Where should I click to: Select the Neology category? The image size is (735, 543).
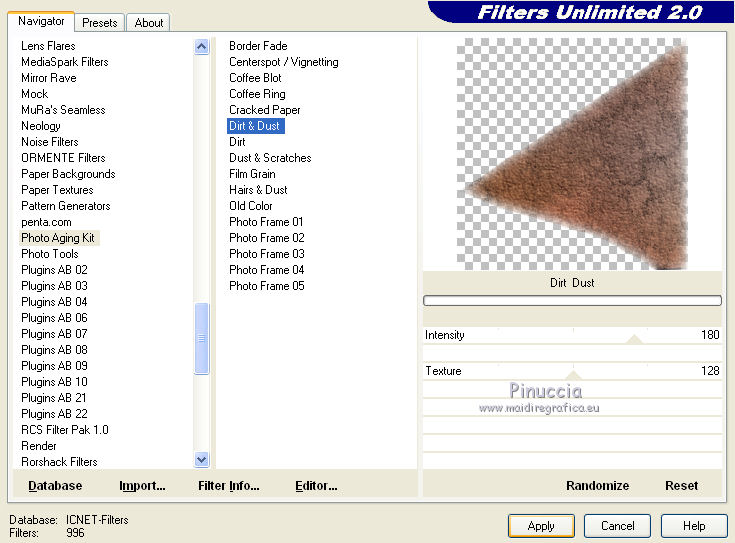(41, 126)
